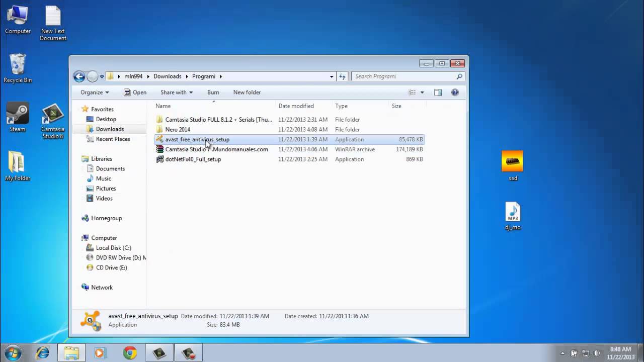Viewport: 644px width, 362px height.
Task: Click the Forward navigation arrow in Explorer
Action: pyautogui.click(x=93, y=76)
